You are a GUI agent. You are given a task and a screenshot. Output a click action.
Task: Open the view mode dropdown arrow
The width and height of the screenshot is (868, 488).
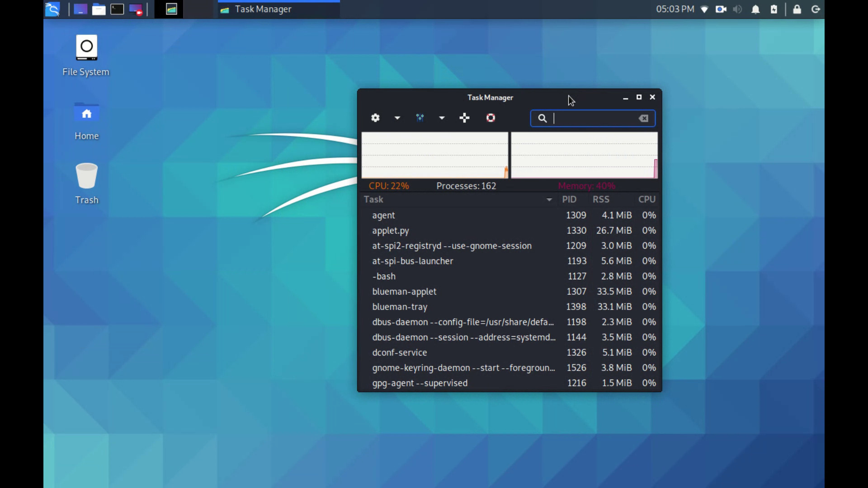441,118
